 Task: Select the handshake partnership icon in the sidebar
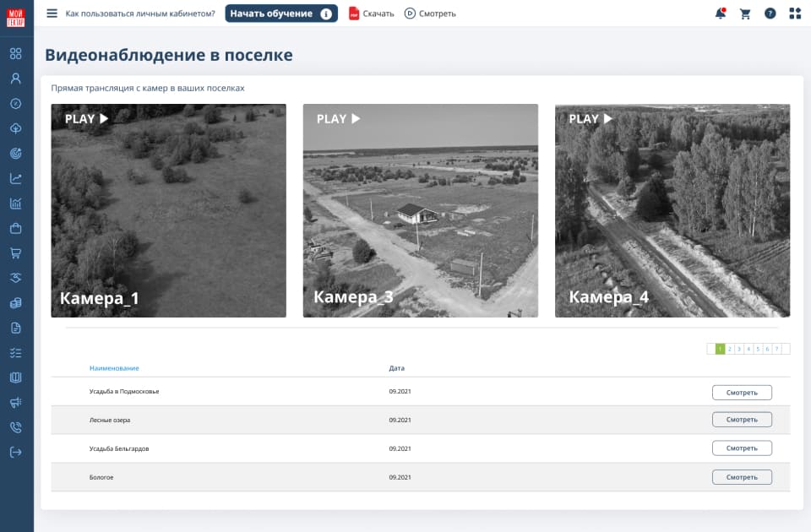pyautogui.click(x=15, y=277)
